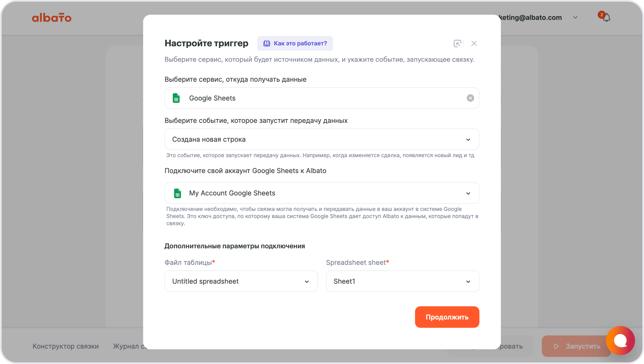Viewport: 644px width, 364px height.
Task: Open the 'Sheet1' spreadsheet sheet dropdown
Action: tap(468, 281)
